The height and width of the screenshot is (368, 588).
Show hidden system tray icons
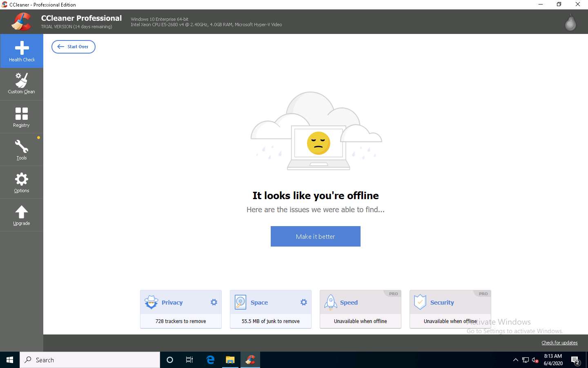tap(515, 360)
